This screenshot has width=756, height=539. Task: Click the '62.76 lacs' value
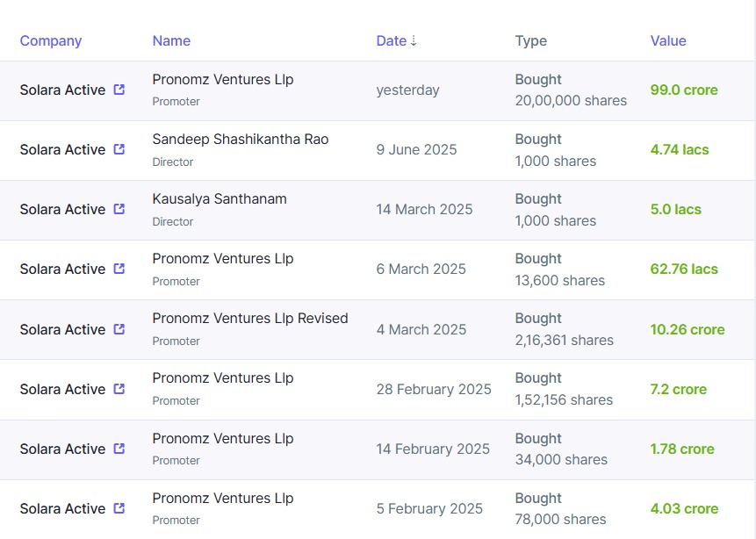point(684,269)
